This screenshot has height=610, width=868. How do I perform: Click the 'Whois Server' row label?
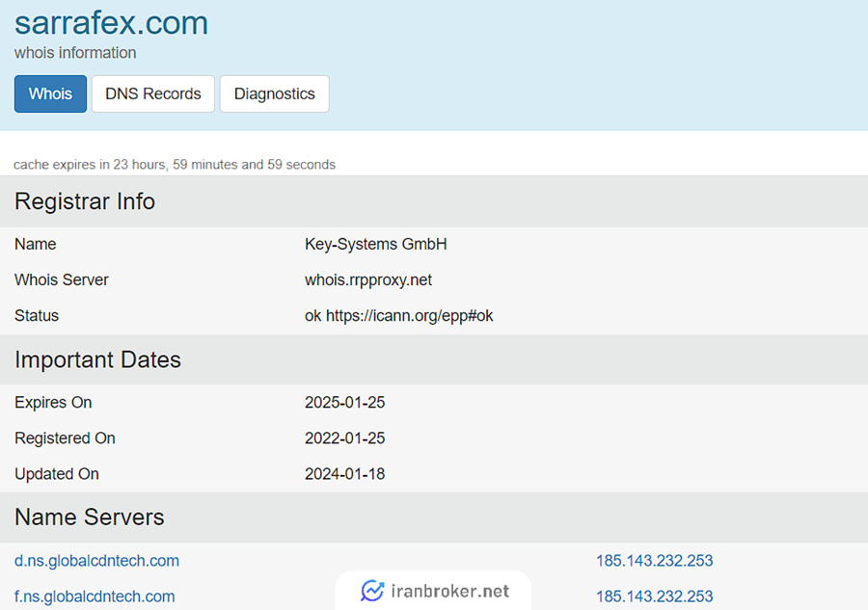pos(62,279)
